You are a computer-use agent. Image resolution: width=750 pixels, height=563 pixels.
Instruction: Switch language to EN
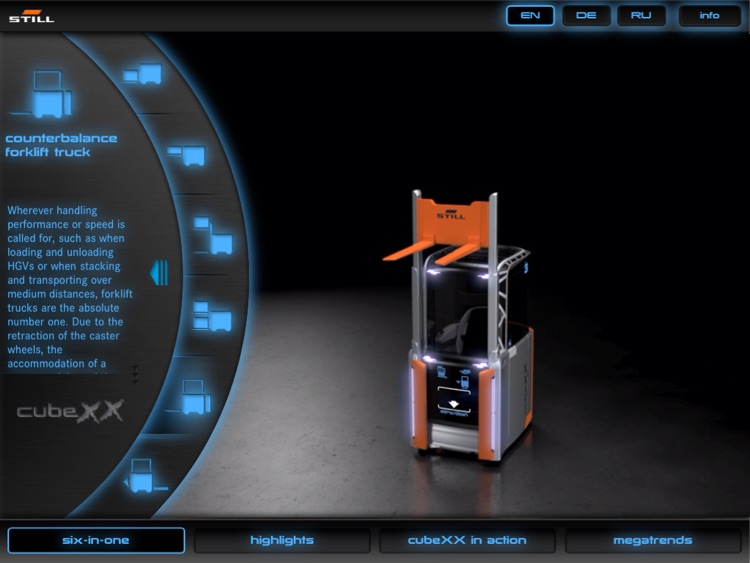click(530, 15)
